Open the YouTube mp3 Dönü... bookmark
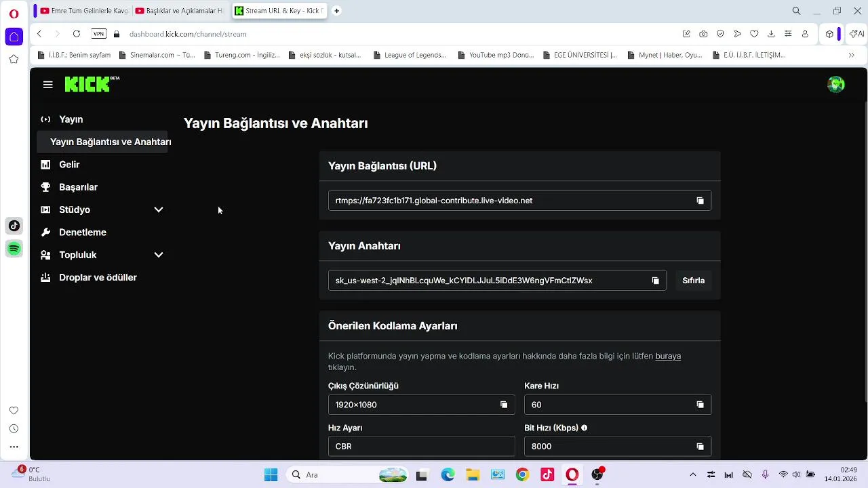Screen dimensions: 868x488 (497, 55)
